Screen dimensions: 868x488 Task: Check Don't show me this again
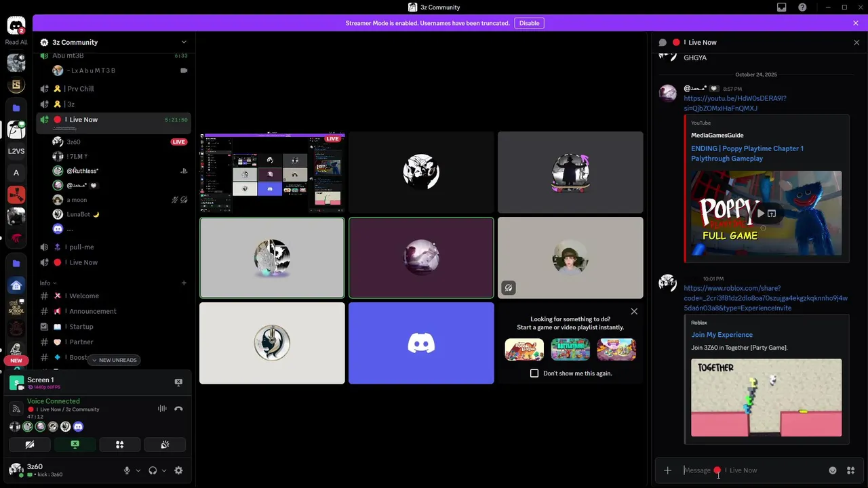coord(534,373)
